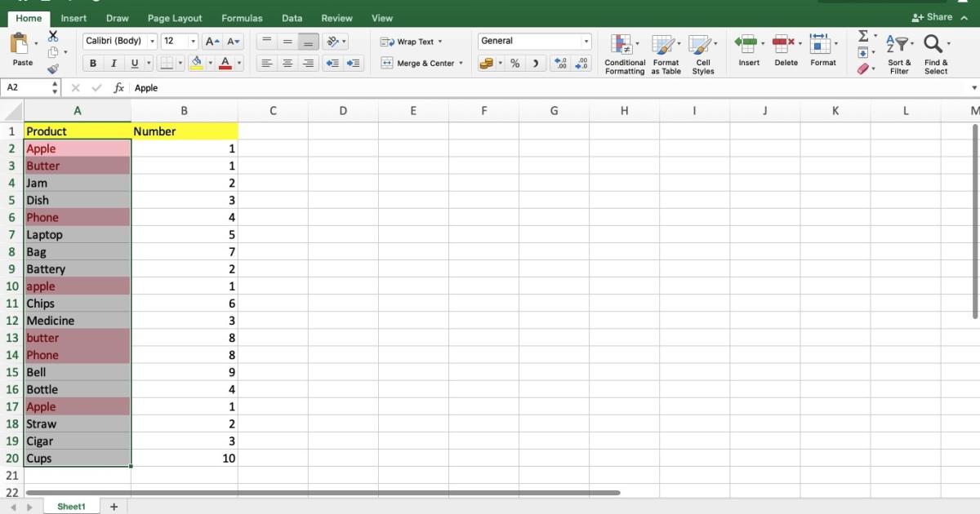The width and height of the screenshot is (980, 514).
Task: Open Format cells ribbon menu
Action: pos(823,51)
